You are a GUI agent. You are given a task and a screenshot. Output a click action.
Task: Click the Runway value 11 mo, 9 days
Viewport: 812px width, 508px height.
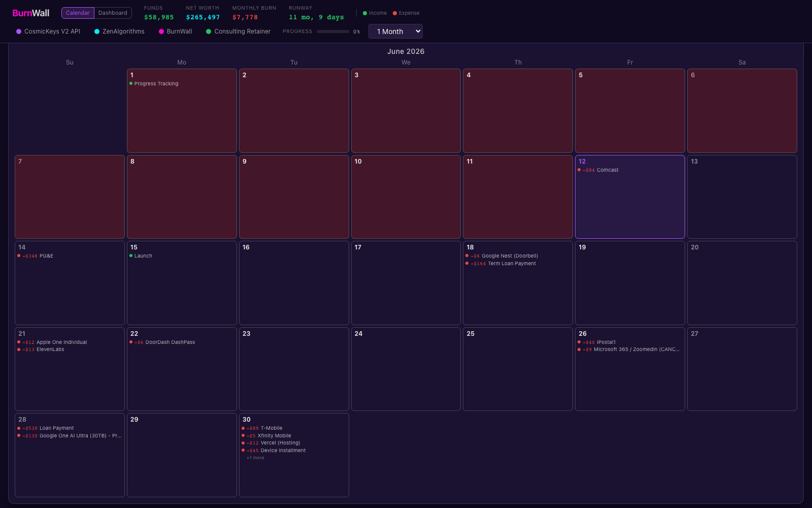coord(316,17)
